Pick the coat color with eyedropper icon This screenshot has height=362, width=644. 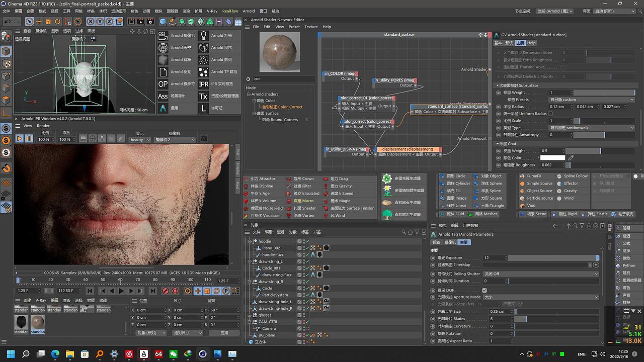click(571, 158)
